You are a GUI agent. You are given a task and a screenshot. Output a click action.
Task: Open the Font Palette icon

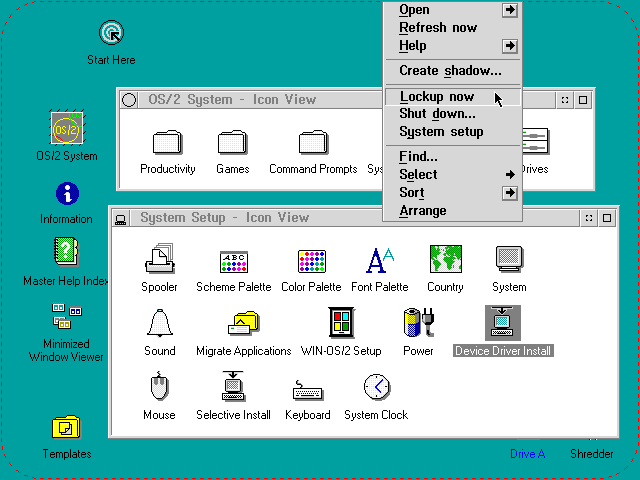pyautogui.click(x=380, y=260)
